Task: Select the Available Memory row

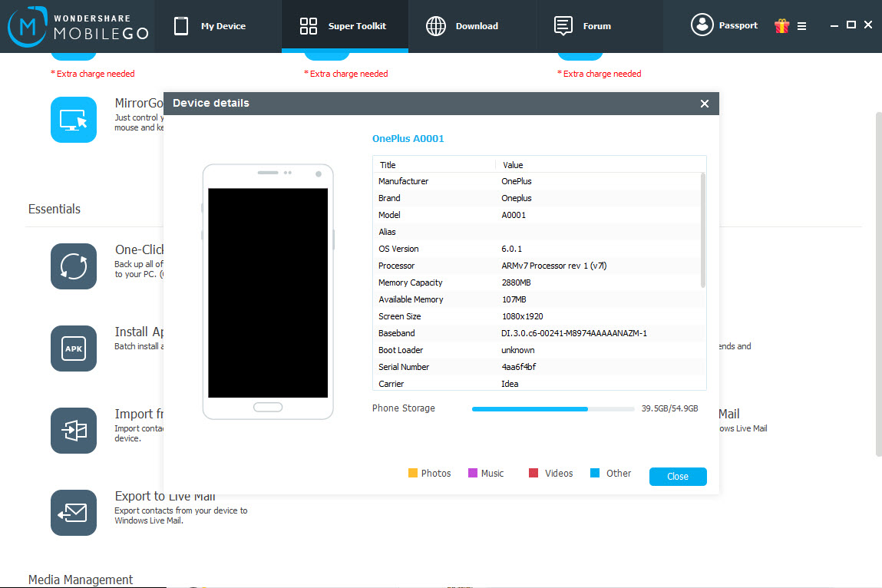Action: pyautogui.click(x=537, y=299)
